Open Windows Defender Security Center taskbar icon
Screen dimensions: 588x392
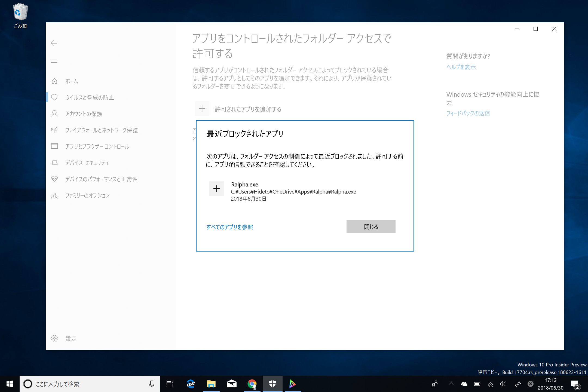click(x=272, y=384)
